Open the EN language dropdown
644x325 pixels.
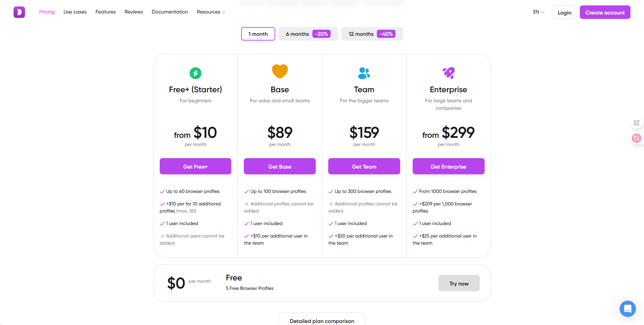(x=538, y=12)
